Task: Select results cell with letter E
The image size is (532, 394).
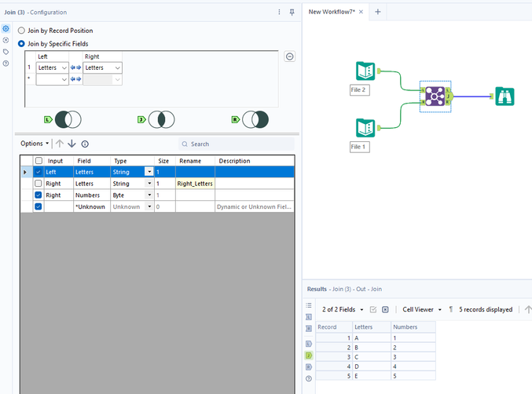Action: pyautogui.click(x=372, y=376)
